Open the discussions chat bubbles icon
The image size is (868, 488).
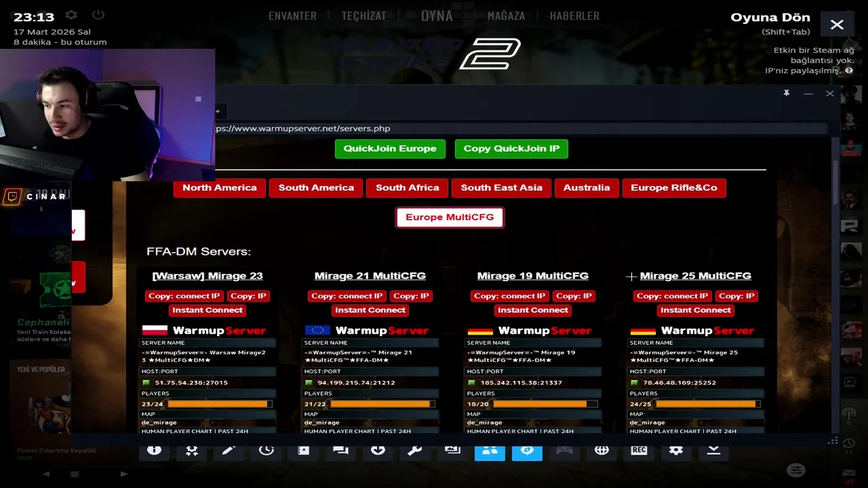pos(340,450)
